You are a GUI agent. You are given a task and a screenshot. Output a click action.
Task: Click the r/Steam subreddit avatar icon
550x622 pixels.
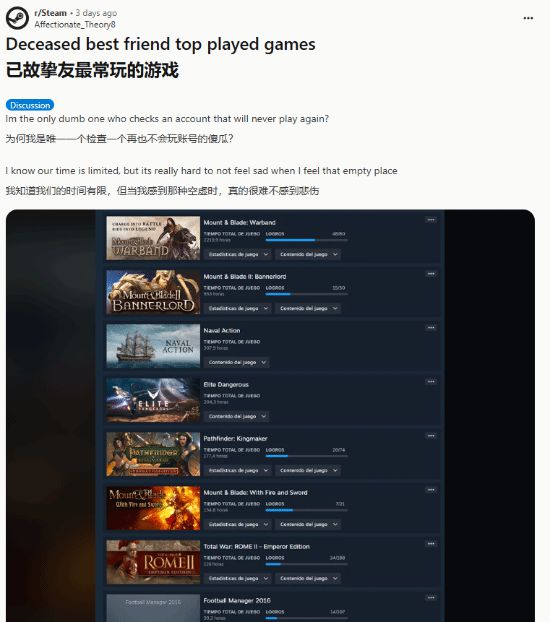click(17, 18)
